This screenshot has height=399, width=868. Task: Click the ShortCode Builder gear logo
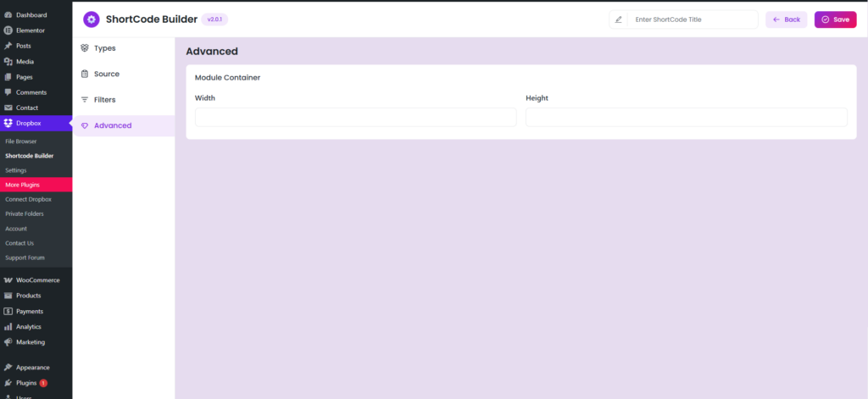pos(92,19)
